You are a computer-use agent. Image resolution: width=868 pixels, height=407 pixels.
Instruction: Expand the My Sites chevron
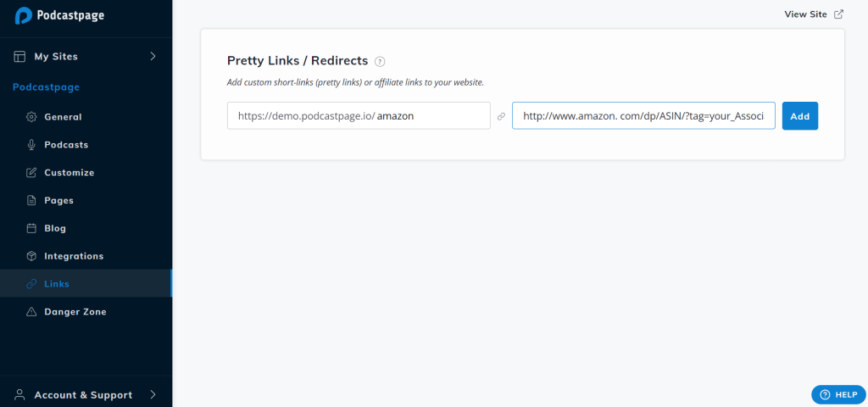pos(153,57)
